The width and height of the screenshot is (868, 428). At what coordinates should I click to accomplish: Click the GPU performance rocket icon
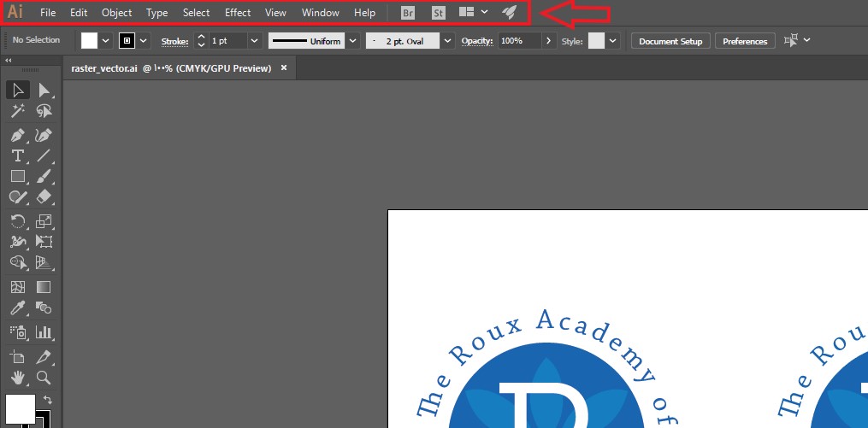509,12
